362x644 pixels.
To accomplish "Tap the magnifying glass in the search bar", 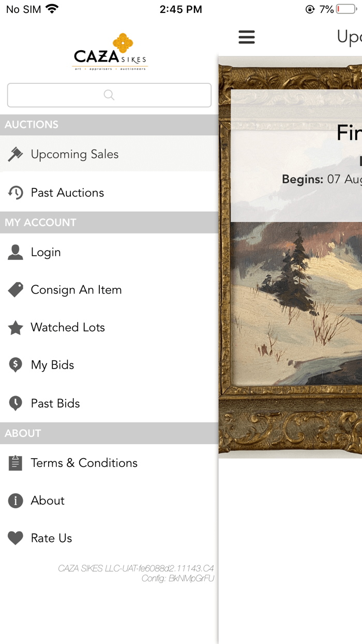I will pyautogui.click(x=109, y=95).
